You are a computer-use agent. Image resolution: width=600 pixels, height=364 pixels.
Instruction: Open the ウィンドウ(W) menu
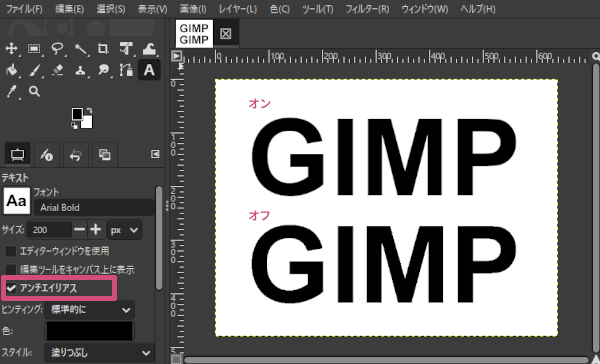(x=425, y=9)
